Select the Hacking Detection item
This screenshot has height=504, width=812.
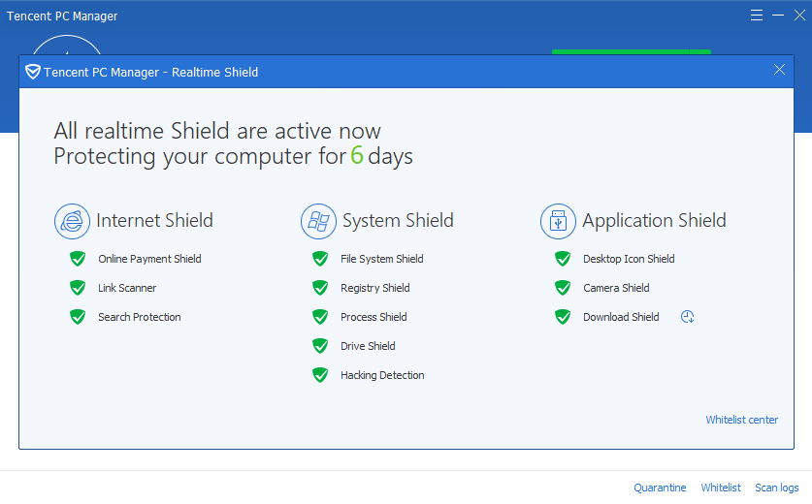click(x=382, y=375)
